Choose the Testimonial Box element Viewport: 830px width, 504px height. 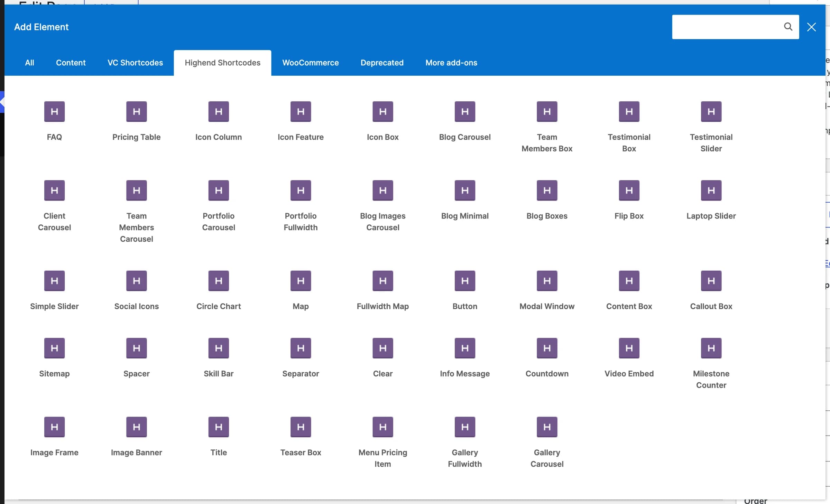click(x=629, y=127)
